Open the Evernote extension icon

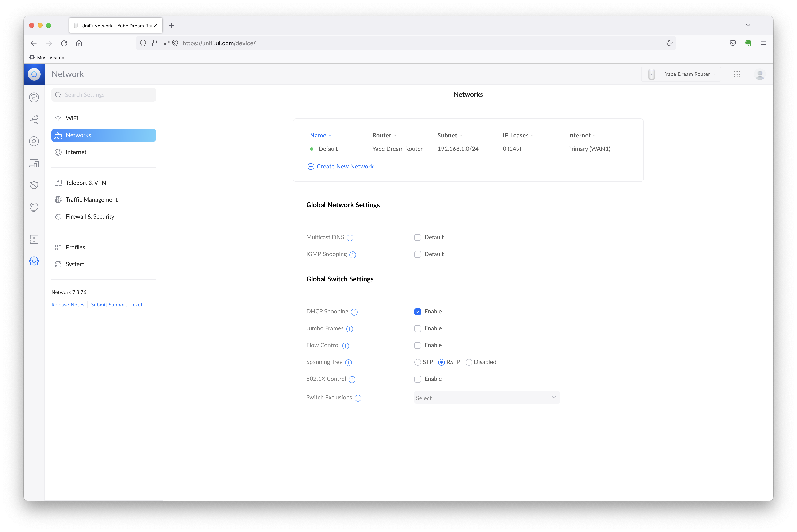tap(748, 43)
